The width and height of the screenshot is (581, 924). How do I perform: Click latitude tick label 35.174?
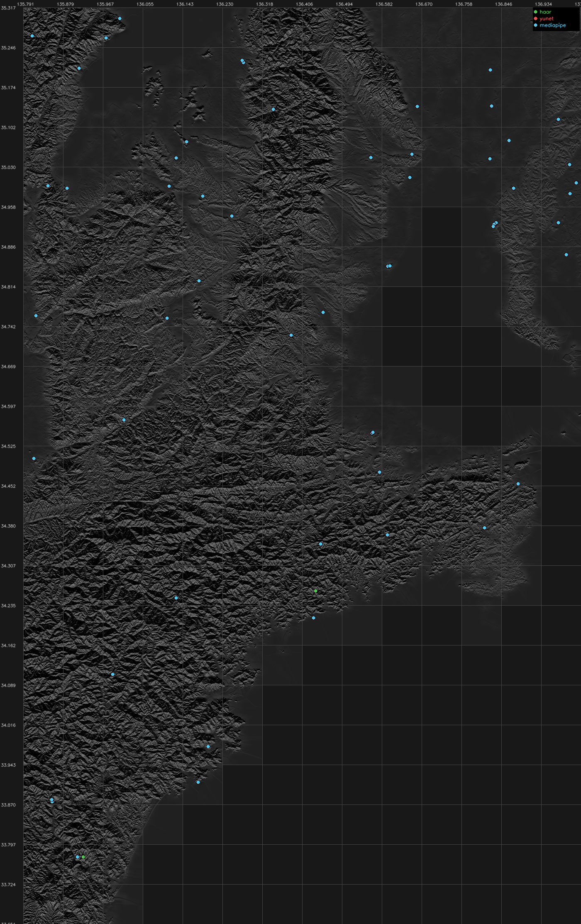(8, 88)
